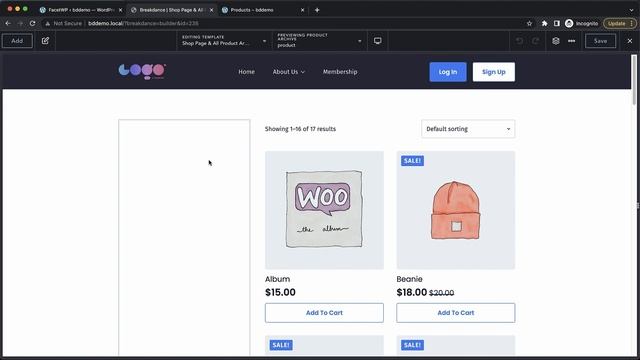Click the Showing 1–16 of 17 results text
The height and width of the screenshot is (360, 640).
coord(300,129)
